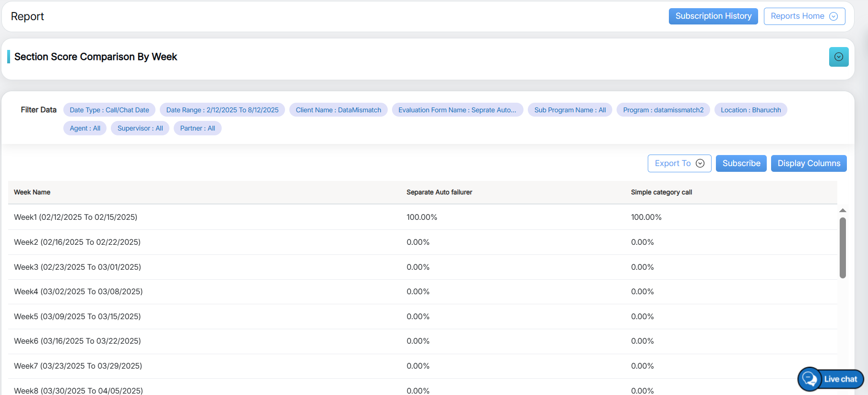Click the Live chat bubble icon
868x395 pixels.
(810, 379)
